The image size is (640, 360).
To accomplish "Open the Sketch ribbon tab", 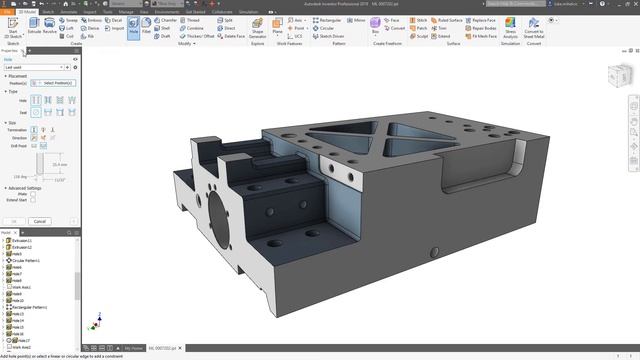I will coord(48,12).
